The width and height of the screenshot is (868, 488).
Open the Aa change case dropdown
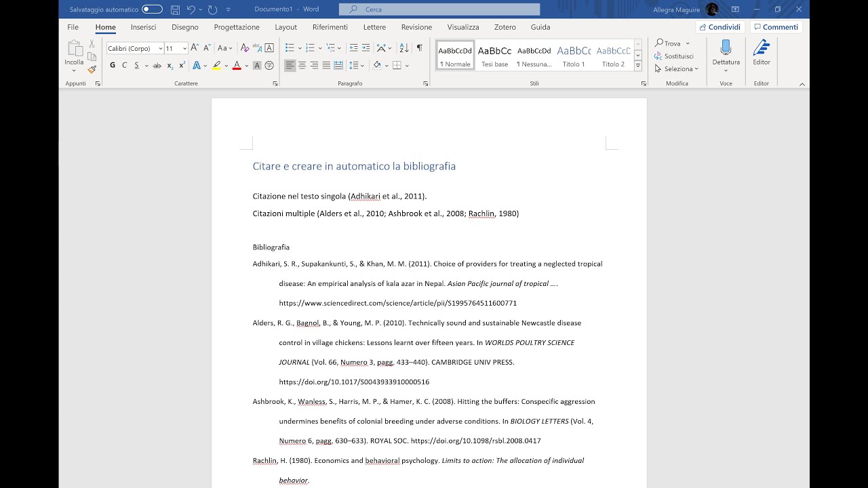pos(224,48)
